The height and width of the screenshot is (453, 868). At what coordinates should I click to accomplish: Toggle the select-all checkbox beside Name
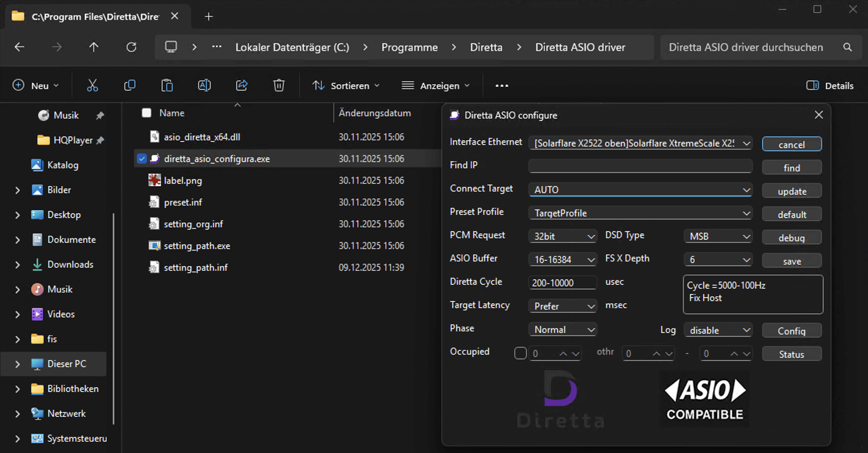(146, 113)
